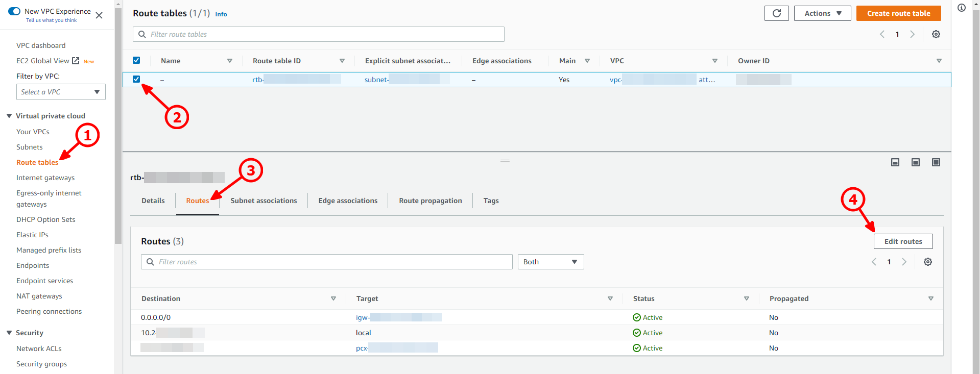Click the split panel resize handle
This screenshot has height=374, width=980.
tap(505, 161)
